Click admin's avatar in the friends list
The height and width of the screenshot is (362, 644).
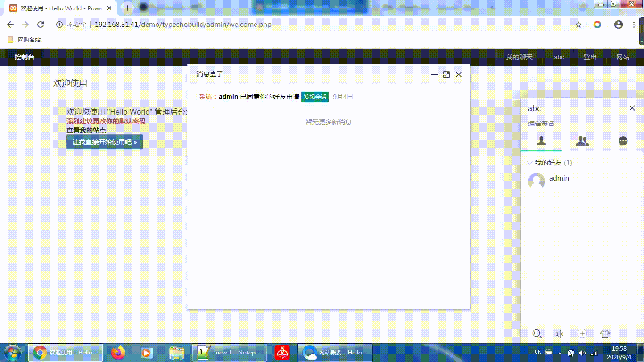pos(537,181)
